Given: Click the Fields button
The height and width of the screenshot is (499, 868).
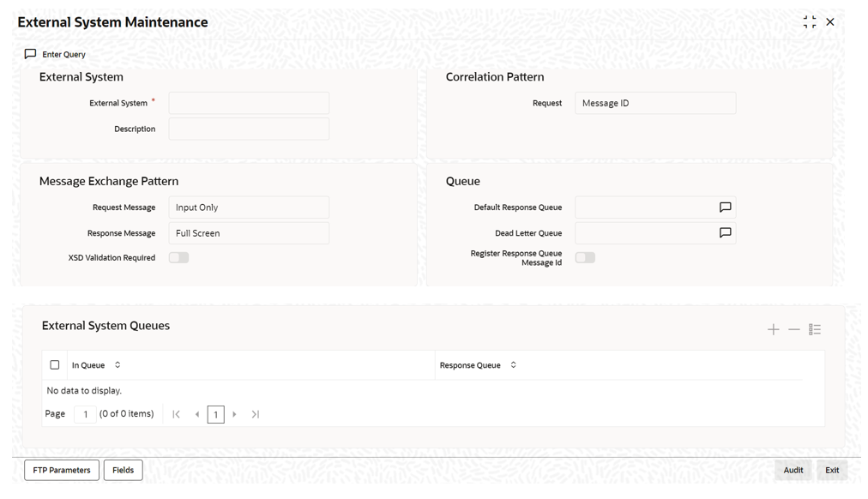Looking at the screenshot, I should (x=123, y=470).
